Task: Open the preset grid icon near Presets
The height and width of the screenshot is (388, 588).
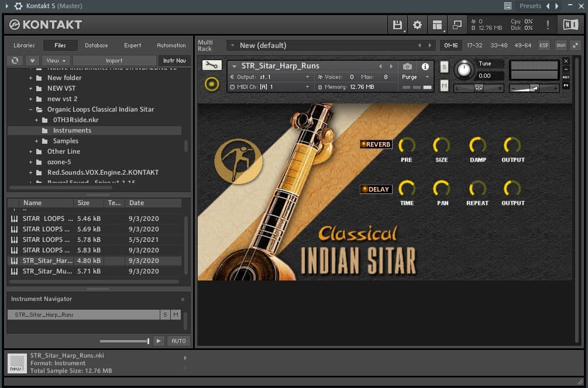Action: pos(508,6)
